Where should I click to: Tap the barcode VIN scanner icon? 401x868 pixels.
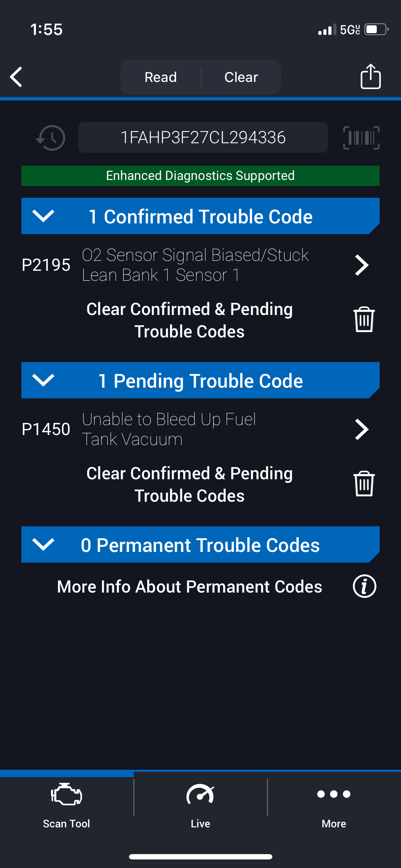click(361, 138)
